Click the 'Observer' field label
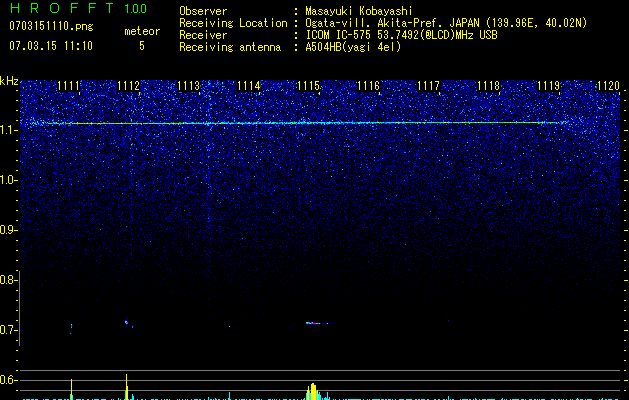 click(x=203, y=11)
